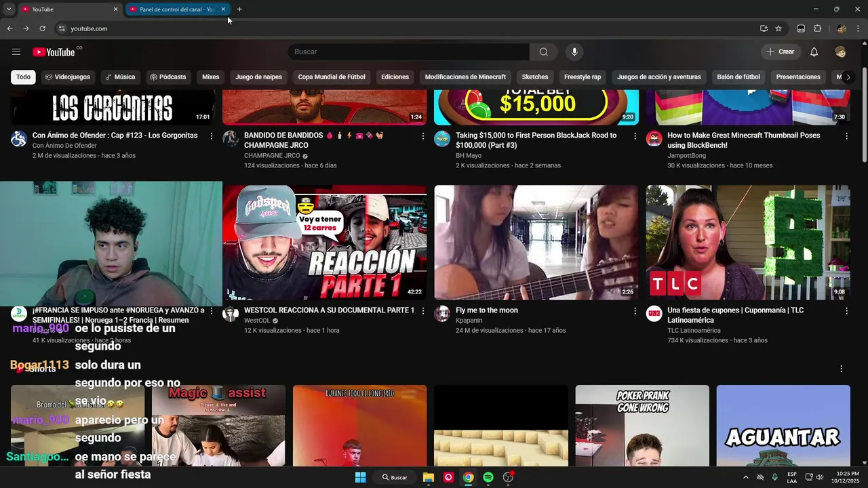Open Windows Start menu

click(x=361, y=477)
